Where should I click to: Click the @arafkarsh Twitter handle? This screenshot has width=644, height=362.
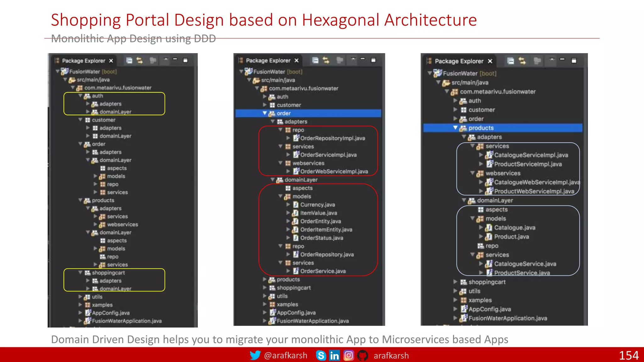(286, 355)
